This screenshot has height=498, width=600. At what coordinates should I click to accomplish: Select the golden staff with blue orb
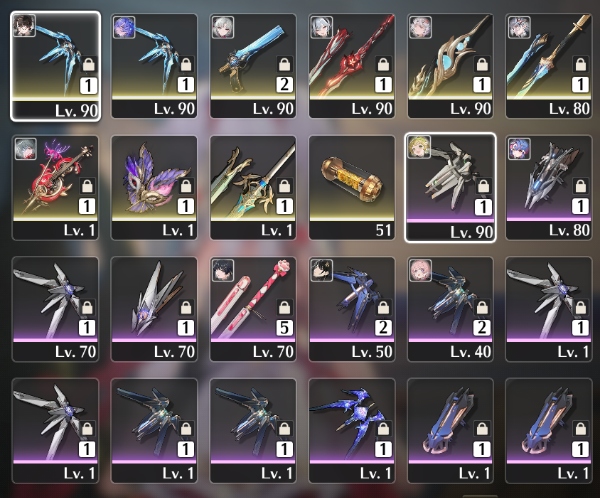pos(450,66)
